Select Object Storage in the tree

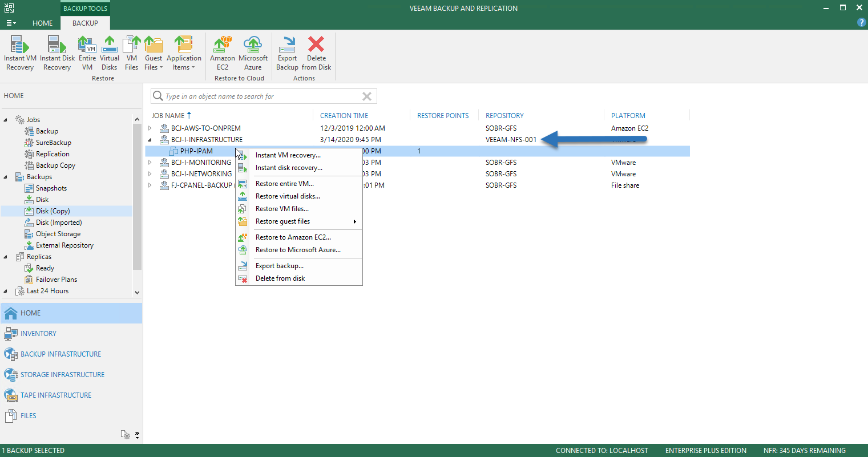pyautogui.click(x=58, y=234)
